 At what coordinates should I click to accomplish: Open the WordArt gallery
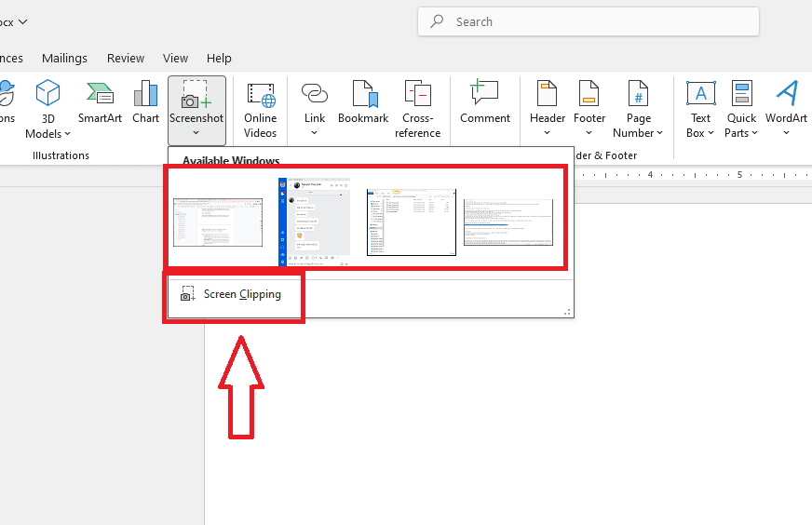[x=786, y=109]
